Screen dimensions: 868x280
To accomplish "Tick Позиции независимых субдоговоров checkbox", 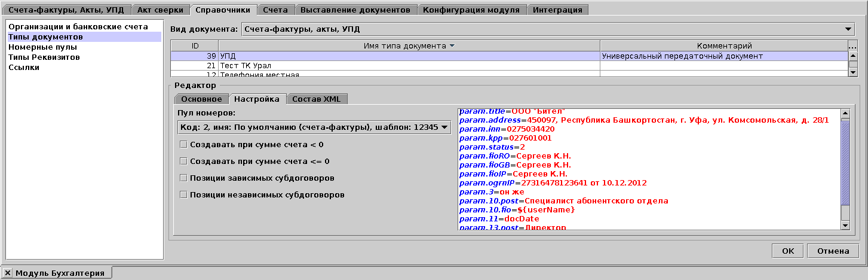I will tap(184, 194).
